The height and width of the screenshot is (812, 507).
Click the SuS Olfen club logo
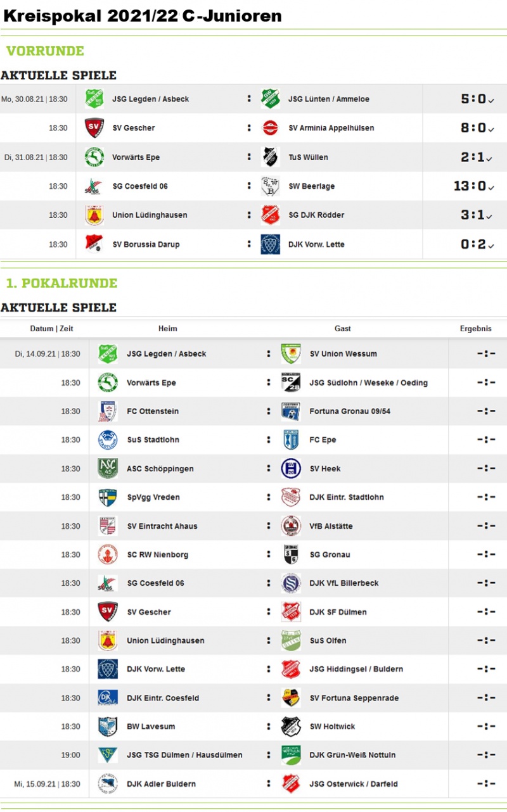(x=291, y=640)
